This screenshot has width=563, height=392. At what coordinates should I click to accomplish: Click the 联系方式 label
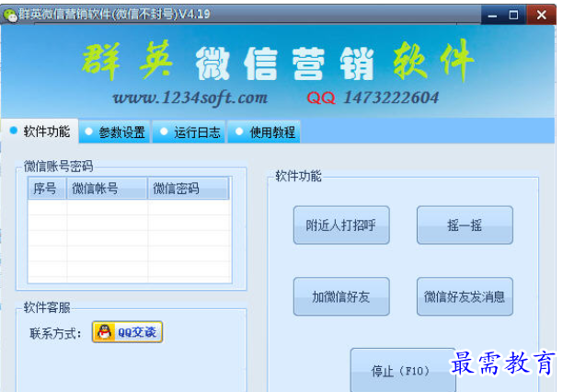click(x=55, y=334)
